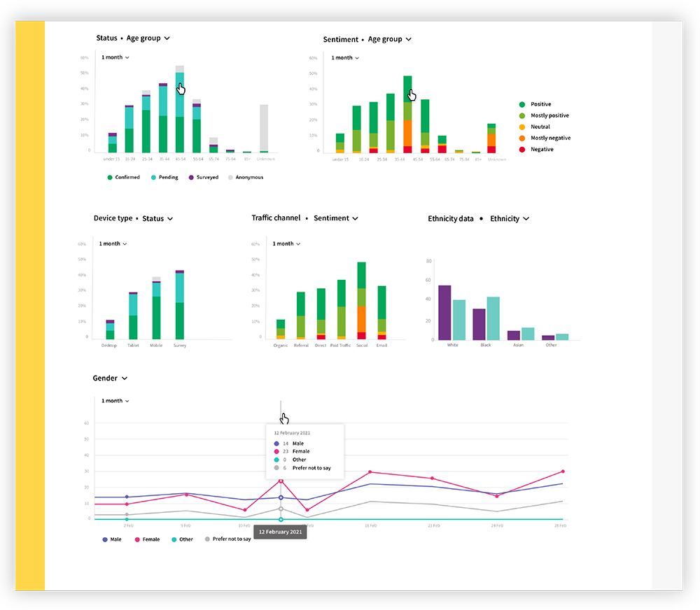Screen dimensions: 700x610
Task: Click Male data point on 12 February
Action: pos(281,497)
